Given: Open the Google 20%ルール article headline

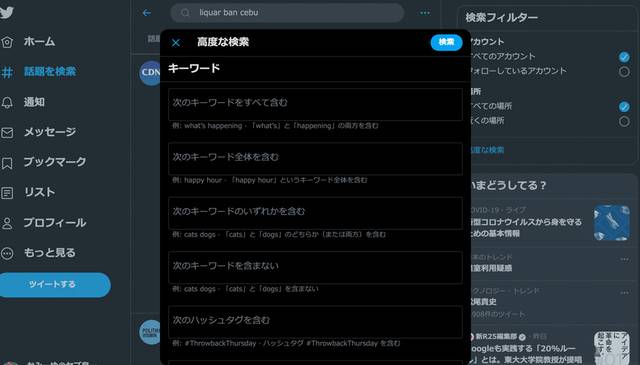Looking at the screenshot, I should pyautogui.click(x=527, y=354).
